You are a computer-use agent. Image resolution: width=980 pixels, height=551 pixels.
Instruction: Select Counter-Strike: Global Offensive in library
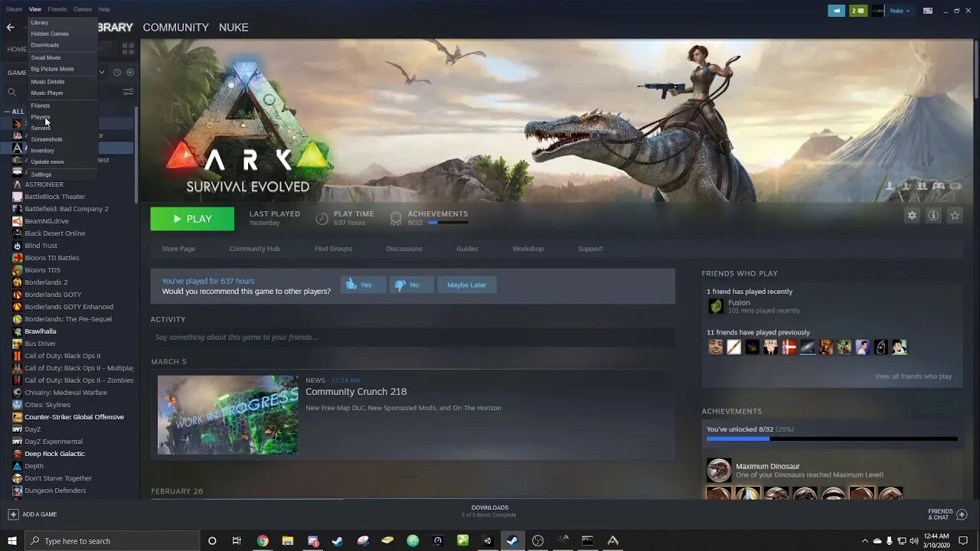point(73,417)
